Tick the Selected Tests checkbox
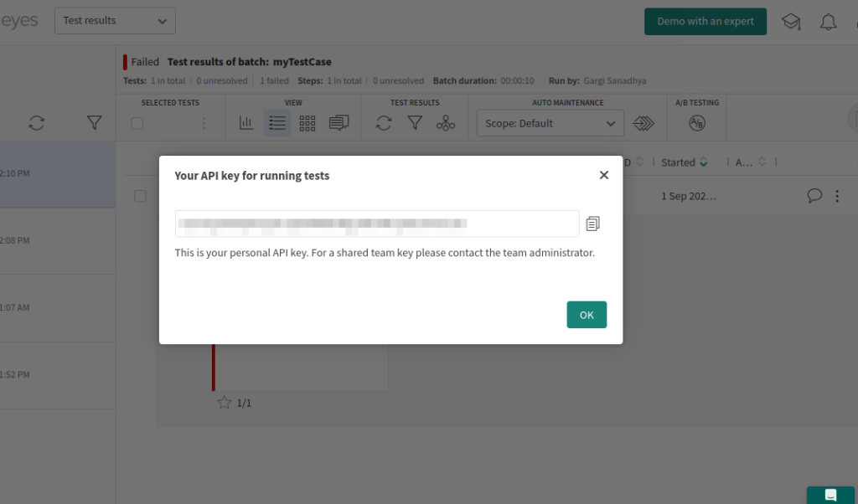Screen dimensions: 858x504 (137, 123)
